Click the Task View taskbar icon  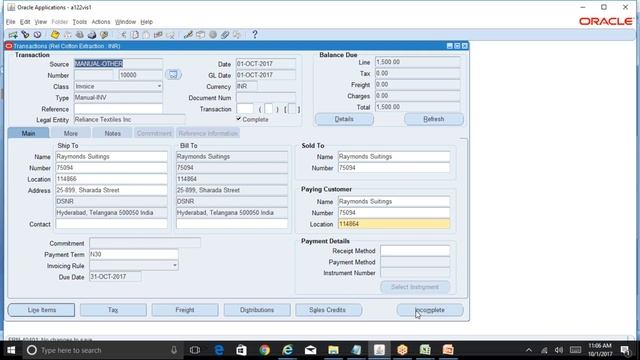(x=195, y=350)
